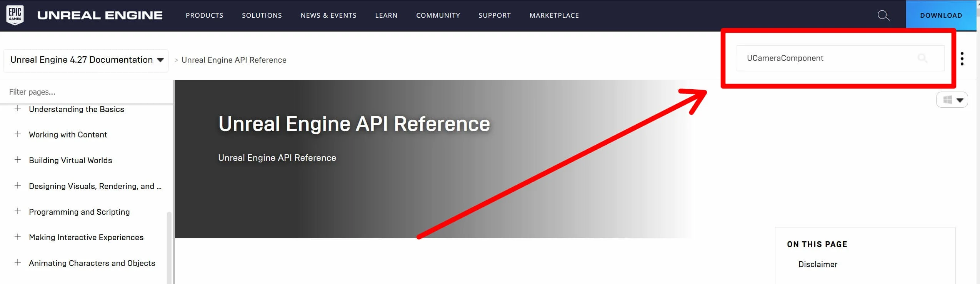980x284 pixels.
Task: Open the Unreal Engine home logo
Action: coord(100,15)
